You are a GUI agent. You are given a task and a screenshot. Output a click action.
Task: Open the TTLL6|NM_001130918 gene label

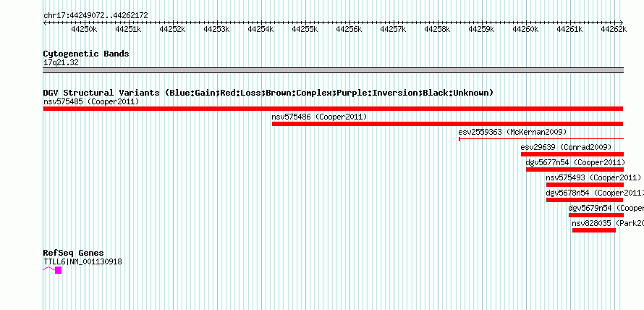point(82,261)
